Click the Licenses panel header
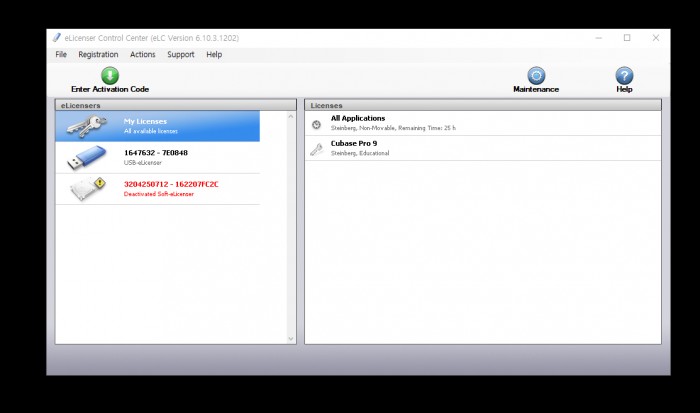Screen dimensions: 700x413 (x=483, y=105)
